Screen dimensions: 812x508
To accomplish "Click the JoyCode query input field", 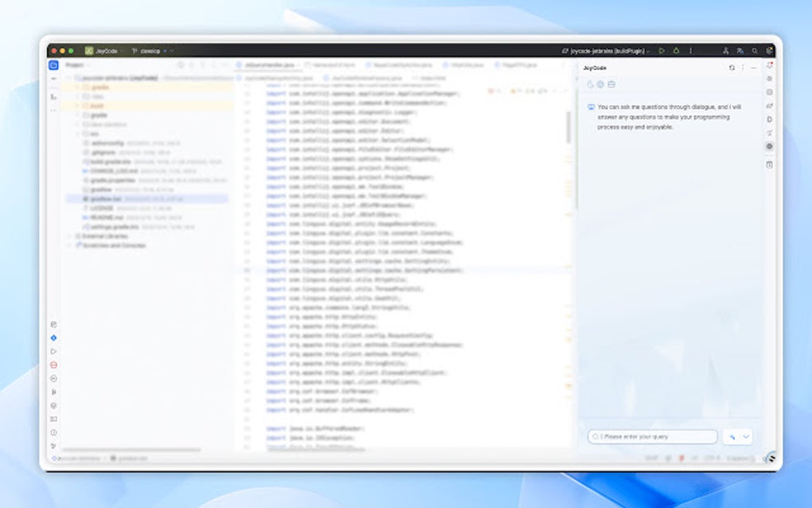I will tap(653, 436).
